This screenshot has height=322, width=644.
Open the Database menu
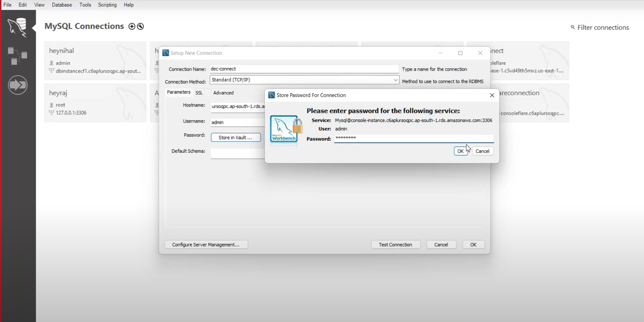[62, 5]
